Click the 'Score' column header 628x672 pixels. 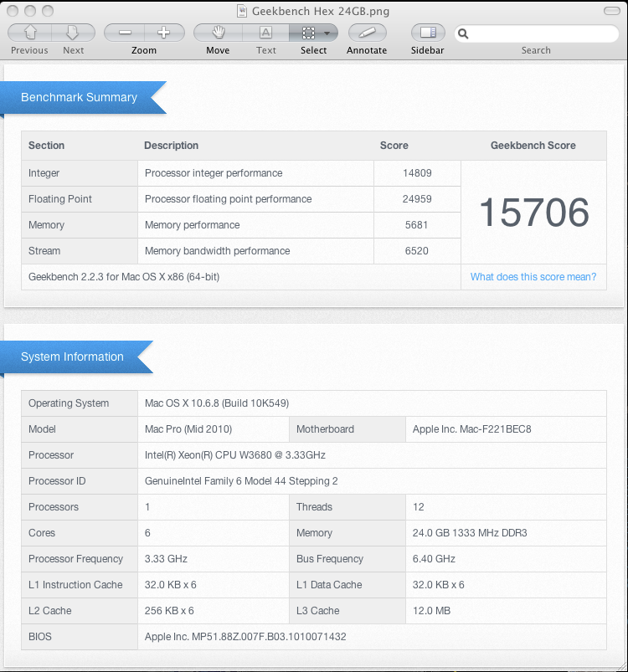pyautogui.click(x=394, y=146)
